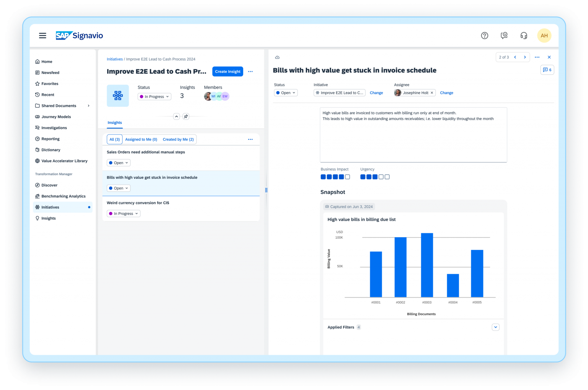This screenshot has height=390, width=588.
Task: Click the Create Insight button
Action: [x=227, y=71]
